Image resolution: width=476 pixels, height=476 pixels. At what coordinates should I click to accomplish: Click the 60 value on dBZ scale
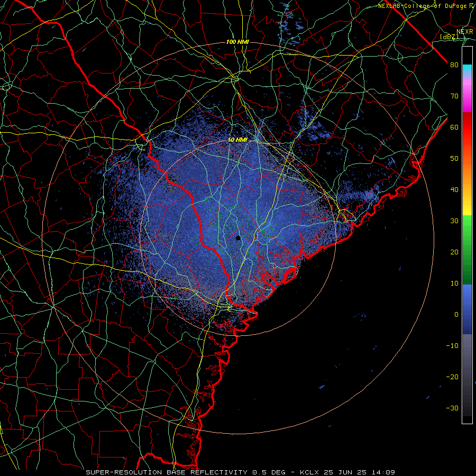click(x=454, y=127)
